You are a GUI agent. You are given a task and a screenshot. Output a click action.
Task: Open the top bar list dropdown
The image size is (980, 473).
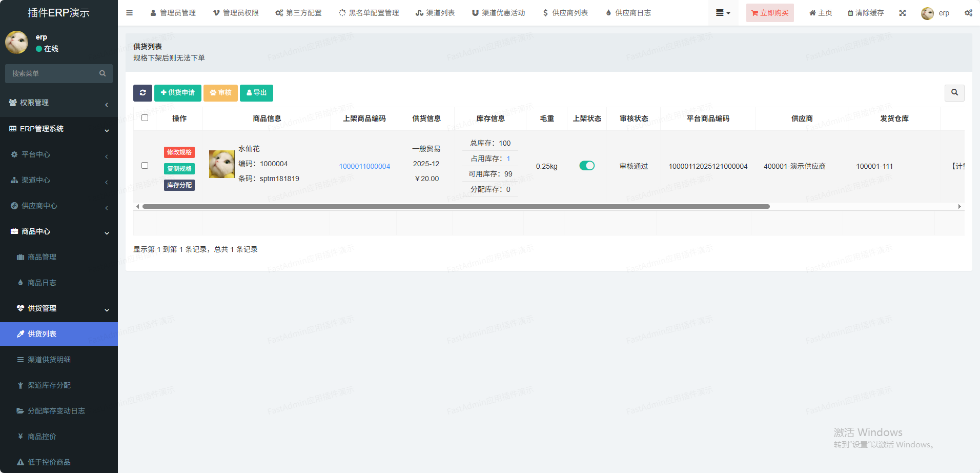723,13
